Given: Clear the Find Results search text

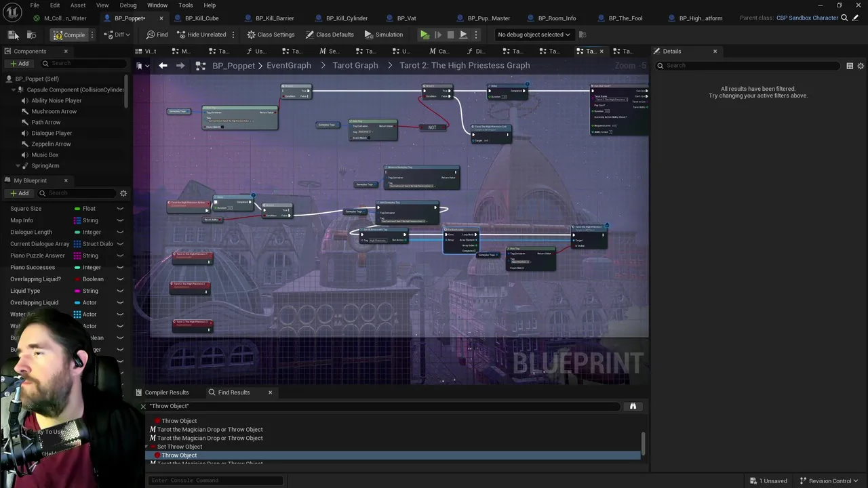Looking at the screenshot, I should coord(143,406).
